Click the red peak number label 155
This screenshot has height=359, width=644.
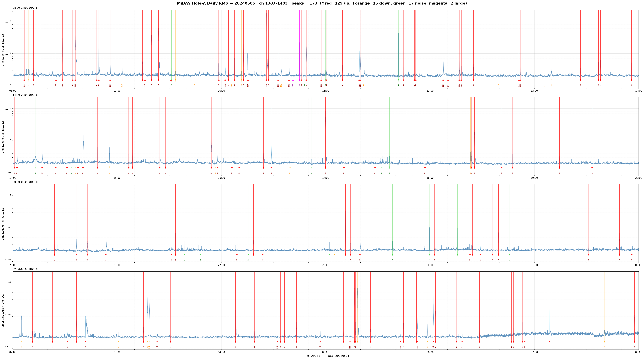[x=370, y=347]
